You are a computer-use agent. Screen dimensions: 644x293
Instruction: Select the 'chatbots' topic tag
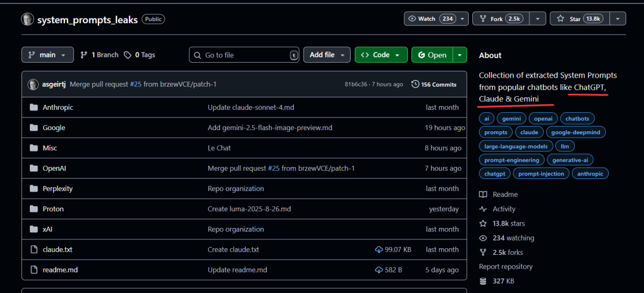577,118
